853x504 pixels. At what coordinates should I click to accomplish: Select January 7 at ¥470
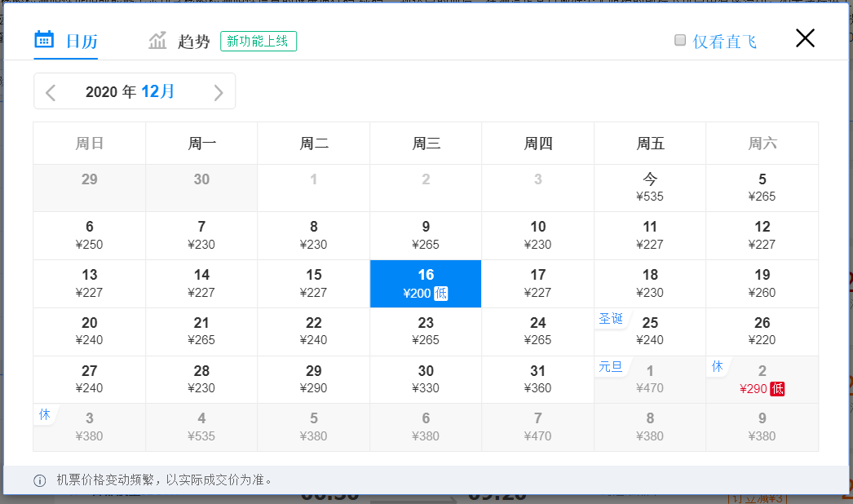[537, 427]
